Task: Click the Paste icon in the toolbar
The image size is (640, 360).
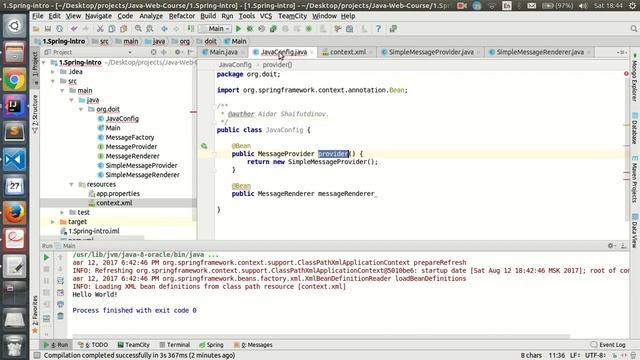Action: point(123,29)
